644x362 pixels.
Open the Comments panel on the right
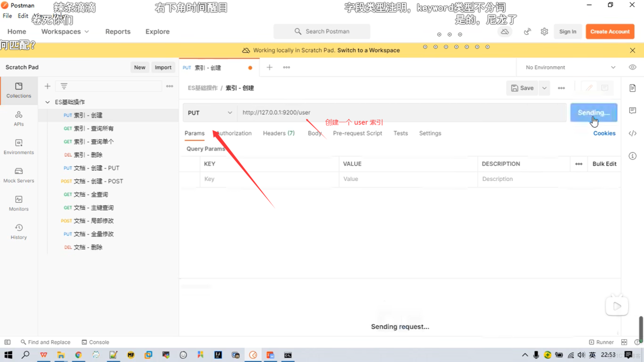click(632, 110)
